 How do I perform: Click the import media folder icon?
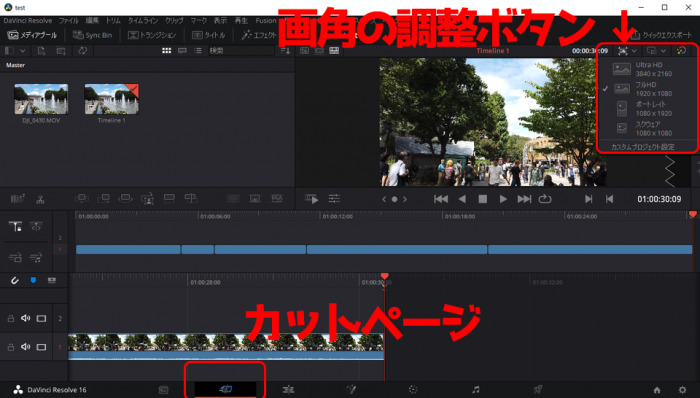(x=61, y=51)
